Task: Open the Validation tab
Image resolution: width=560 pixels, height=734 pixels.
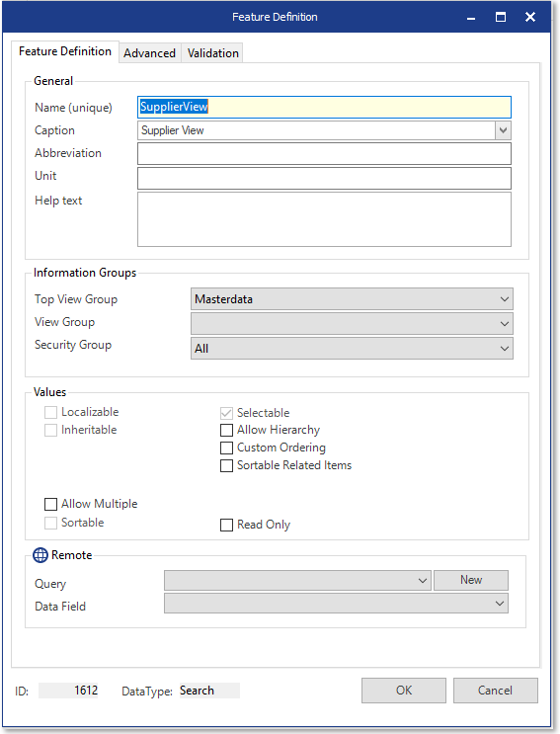Action: pos(213,53)
